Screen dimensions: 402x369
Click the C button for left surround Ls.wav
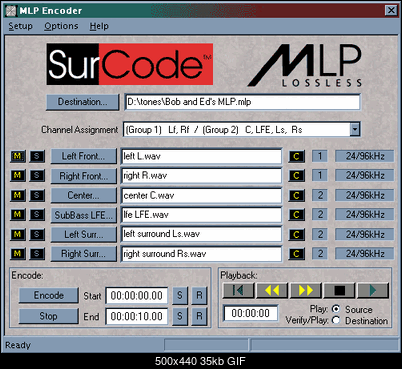coord(296,234)
